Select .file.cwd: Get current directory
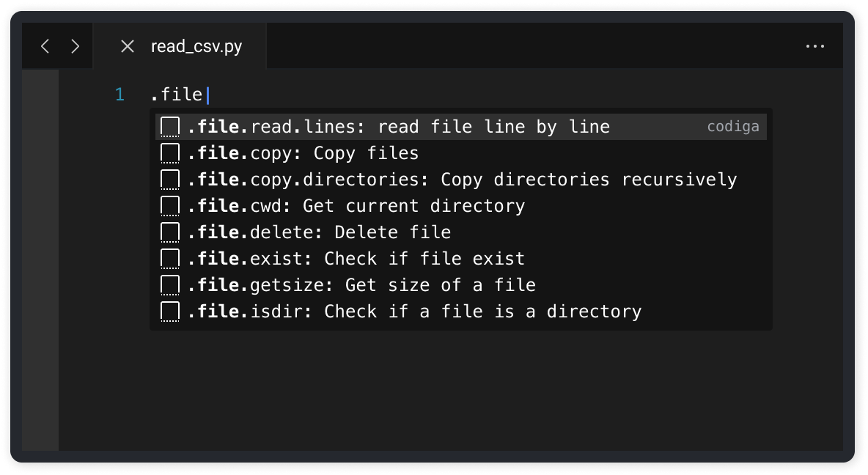The width and height of the screenshot is (868, 475). coord(461,206)
